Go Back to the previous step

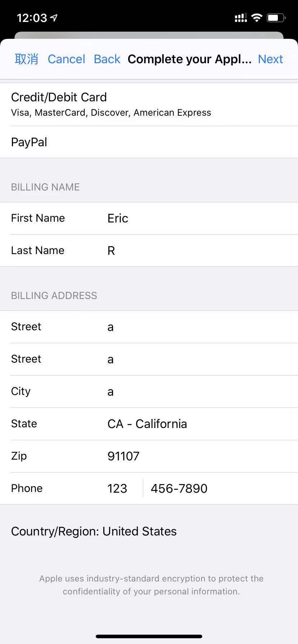(x=107, y=59)
